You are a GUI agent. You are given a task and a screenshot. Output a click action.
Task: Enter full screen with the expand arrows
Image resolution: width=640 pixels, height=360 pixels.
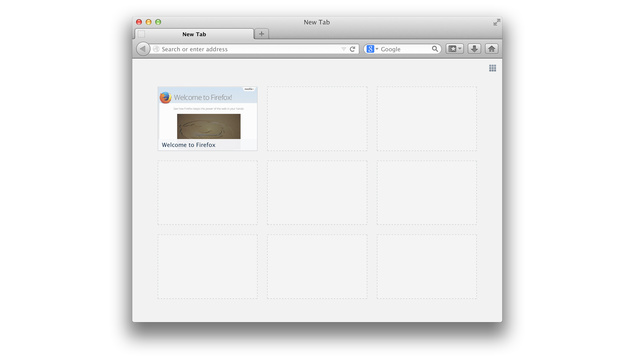(496, 22)
